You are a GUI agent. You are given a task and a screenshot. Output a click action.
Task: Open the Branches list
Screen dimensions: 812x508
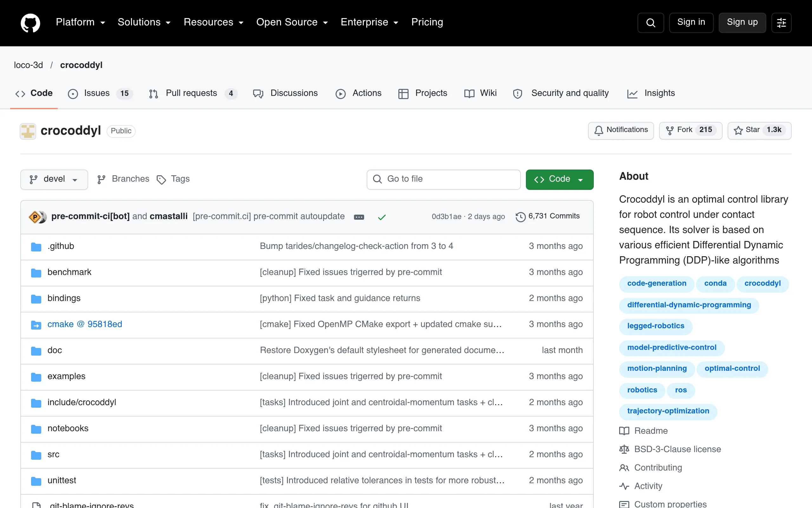pos(123,179)
